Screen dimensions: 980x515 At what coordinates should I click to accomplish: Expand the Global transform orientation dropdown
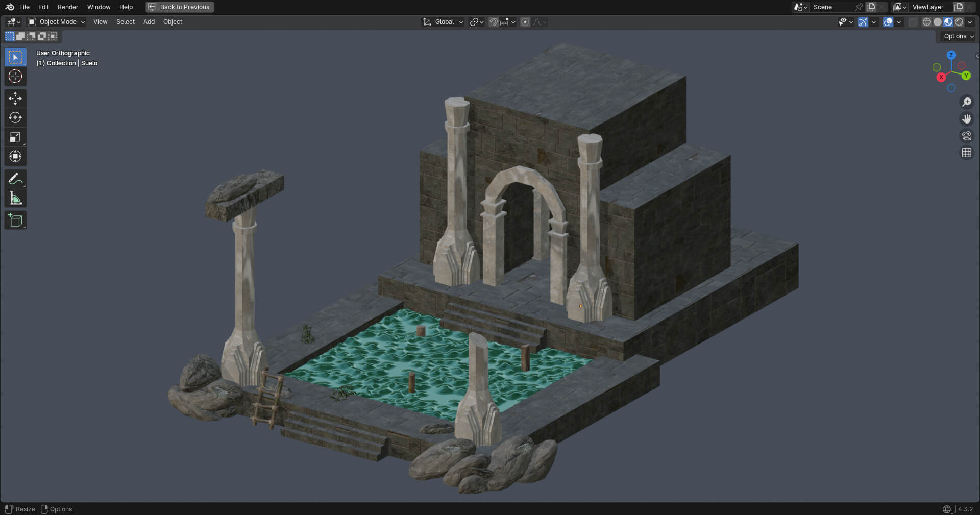click(443, 22)
